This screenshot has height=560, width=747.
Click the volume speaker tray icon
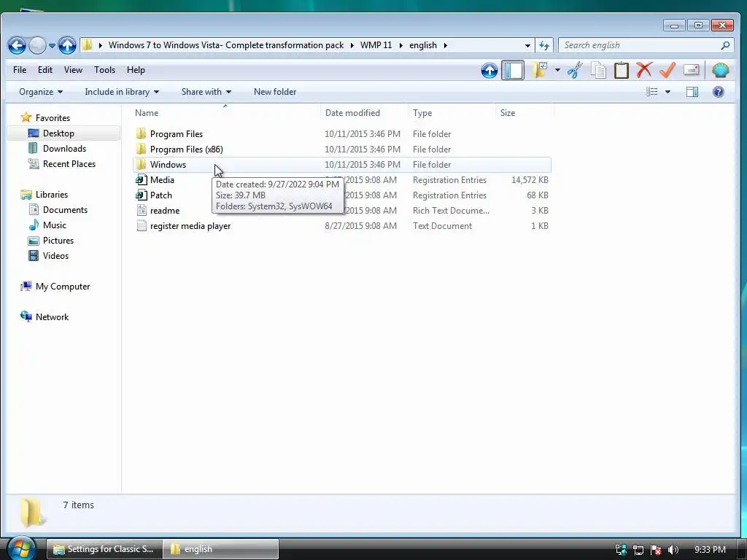(x=673, y=550)
